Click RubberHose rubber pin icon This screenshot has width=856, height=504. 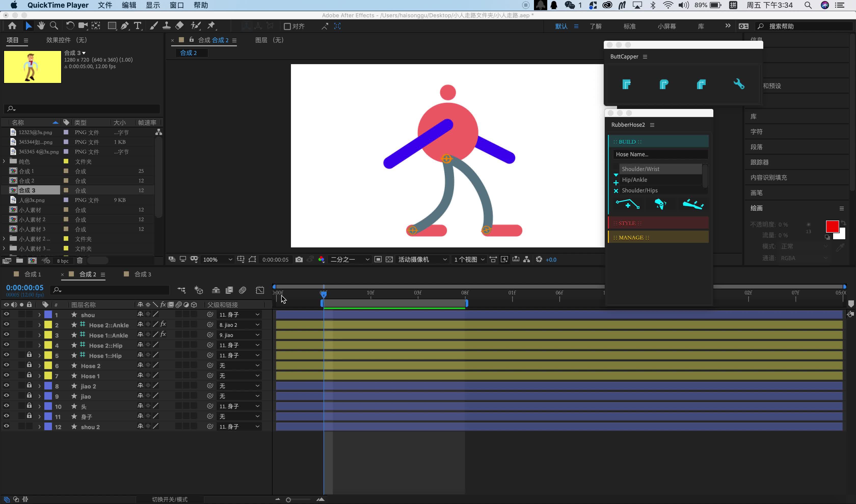click(693, 204)
